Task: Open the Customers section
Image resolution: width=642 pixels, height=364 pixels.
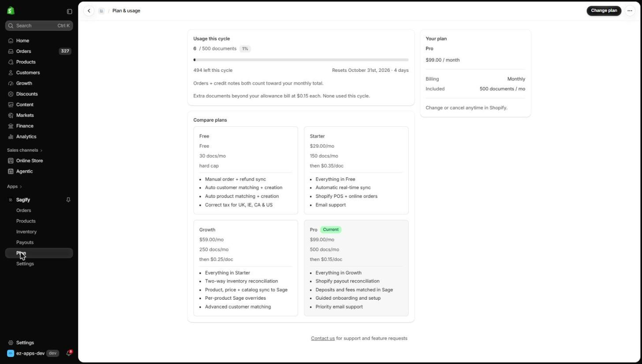Action: (x=39, y=73)
